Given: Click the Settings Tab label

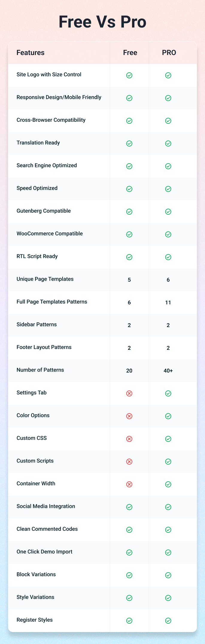Looking at the screenshot, I should [x=31, y=393].
